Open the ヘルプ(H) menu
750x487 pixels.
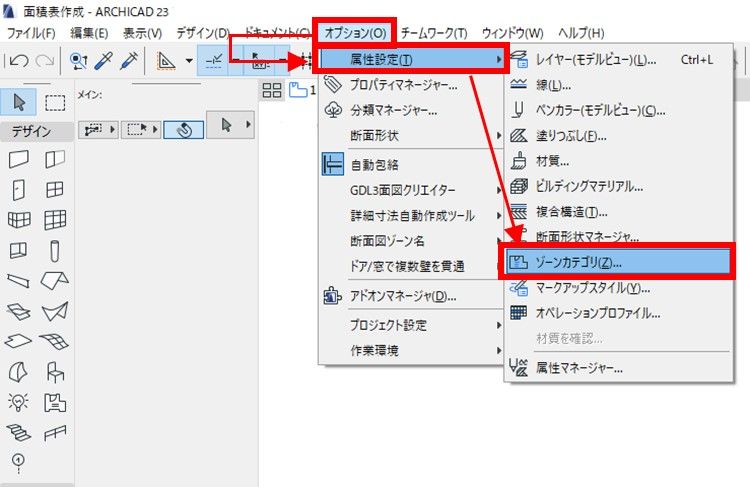(x=581, y=33)
